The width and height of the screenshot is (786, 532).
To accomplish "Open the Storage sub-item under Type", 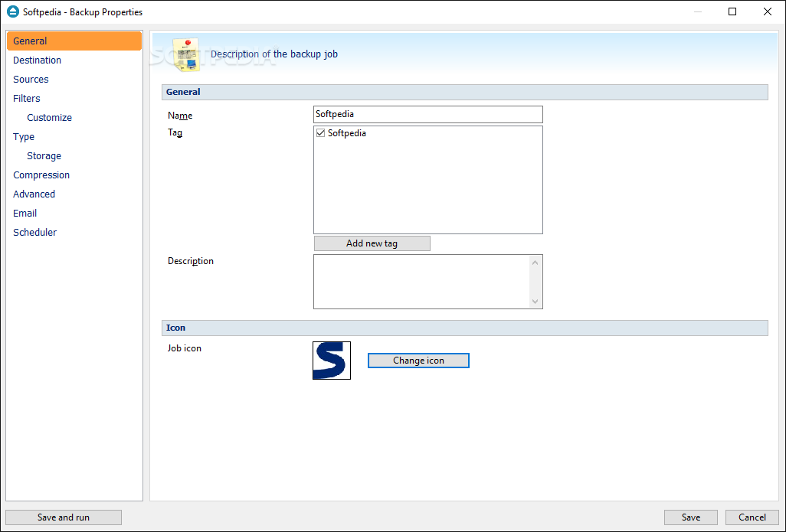I will pyautogui.click(x=44, y=156).
